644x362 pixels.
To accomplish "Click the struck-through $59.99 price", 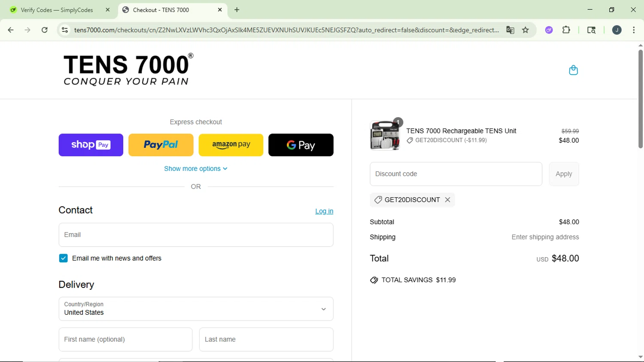I will 570,131.
